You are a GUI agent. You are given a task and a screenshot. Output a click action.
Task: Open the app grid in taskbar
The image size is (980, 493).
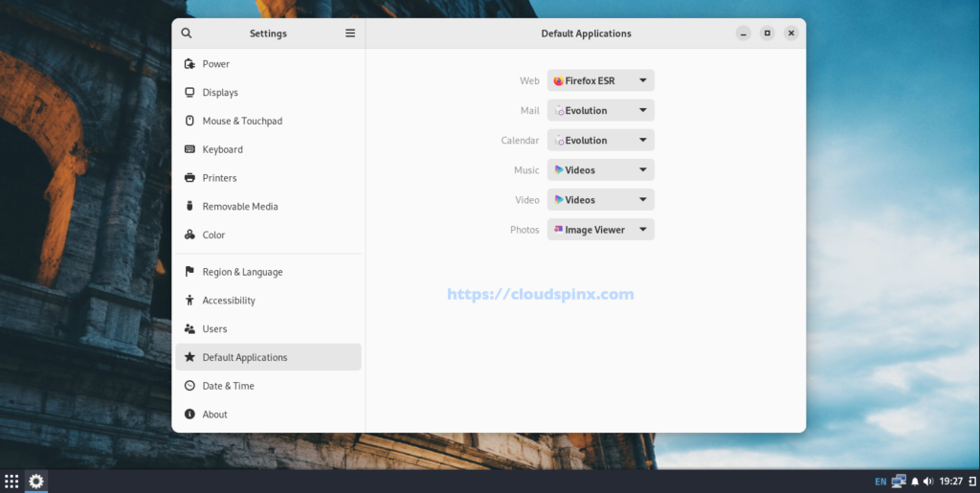11,482
